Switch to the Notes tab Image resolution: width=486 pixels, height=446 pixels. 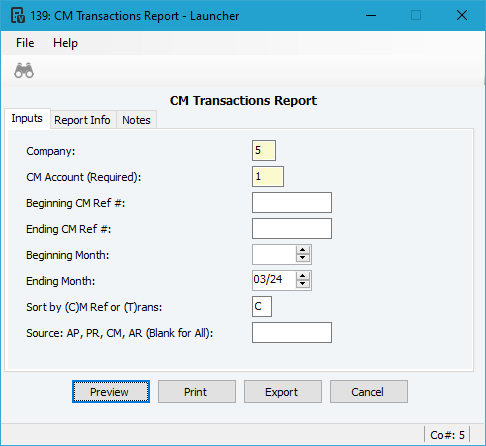point(136,120)
